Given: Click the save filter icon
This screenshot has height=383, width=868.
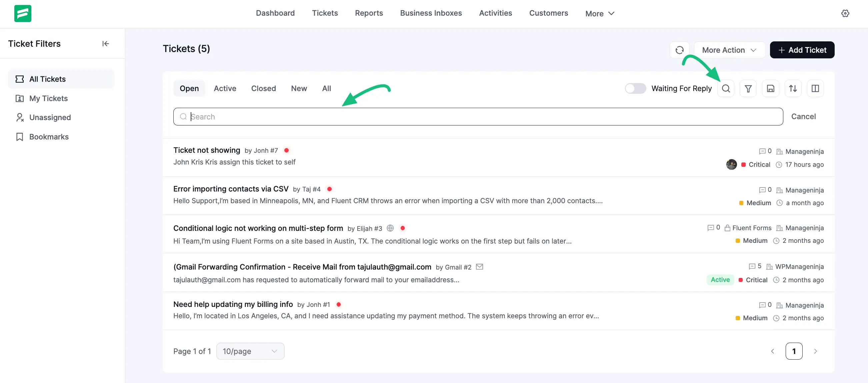Looking at the screenshot, I should [770, 88].
